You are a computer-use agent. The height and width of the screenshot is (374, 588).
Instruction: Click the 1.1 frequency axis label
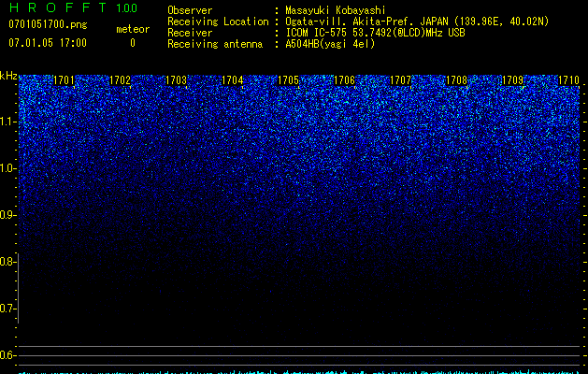coord(7,122)
